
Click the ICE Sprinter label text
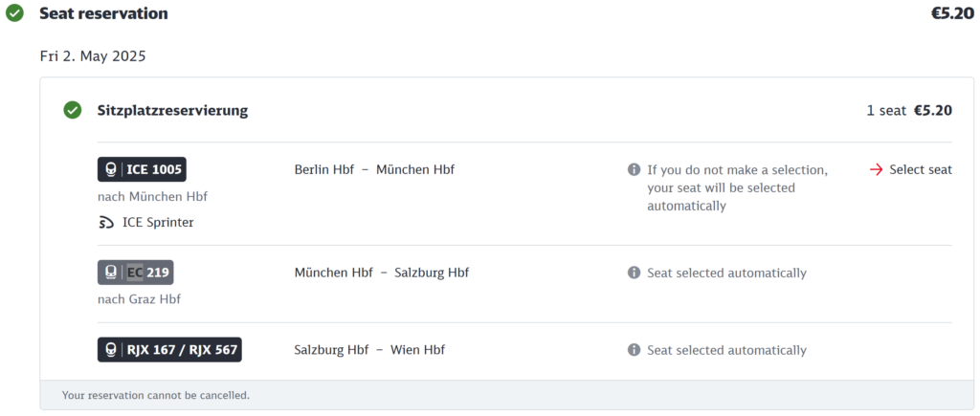tap(158, 223)
